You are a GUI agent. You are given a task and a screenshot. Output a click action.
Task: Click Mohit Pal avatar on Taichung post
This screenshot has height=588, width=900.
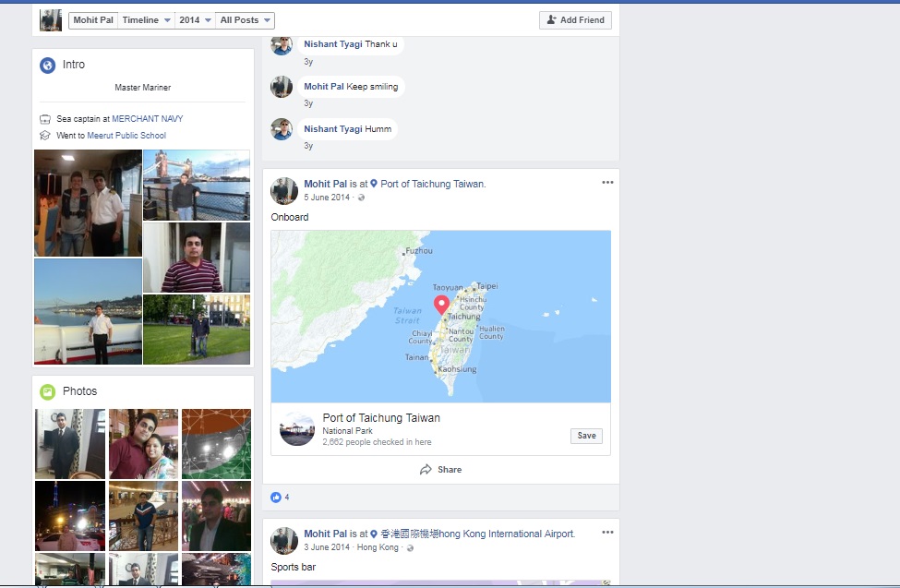(284, 191)
